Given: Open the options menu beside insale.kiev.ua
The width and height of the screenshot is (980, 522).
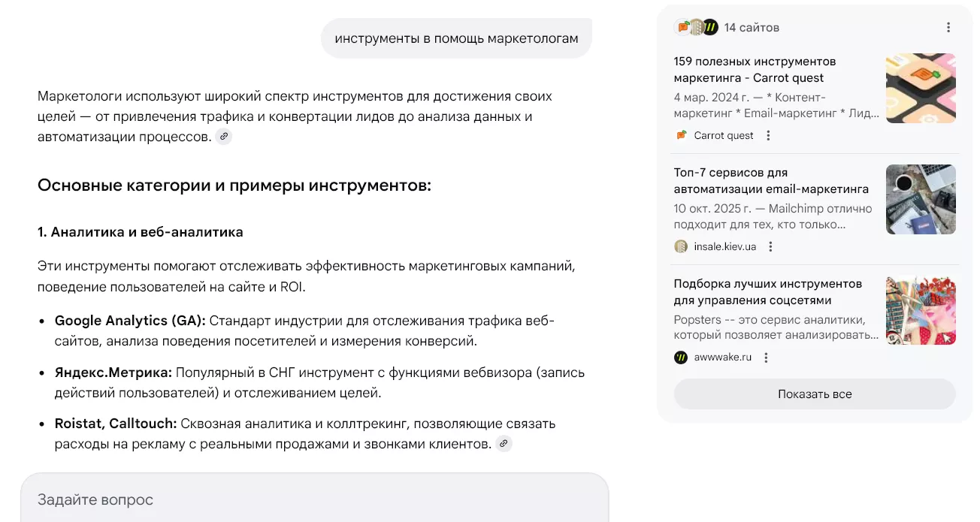Looking at the screenshot, I should (x=771, y=246).
